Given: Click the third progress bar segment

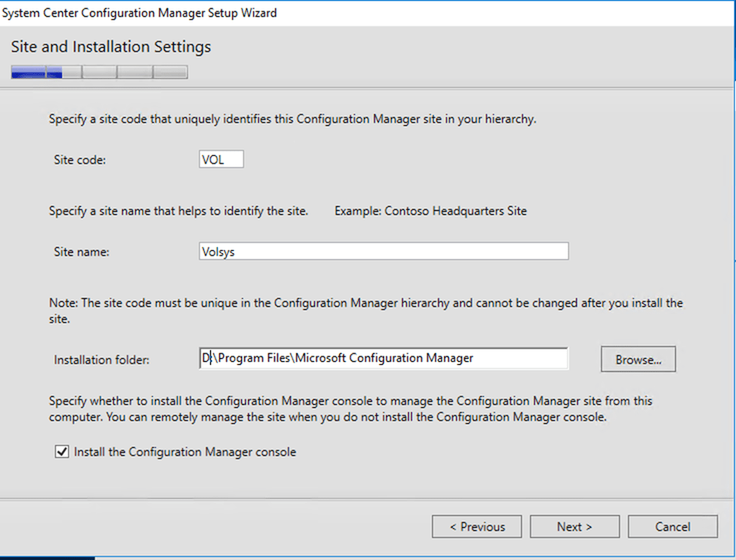Looking at the screenshot, I should pos(99,73).
